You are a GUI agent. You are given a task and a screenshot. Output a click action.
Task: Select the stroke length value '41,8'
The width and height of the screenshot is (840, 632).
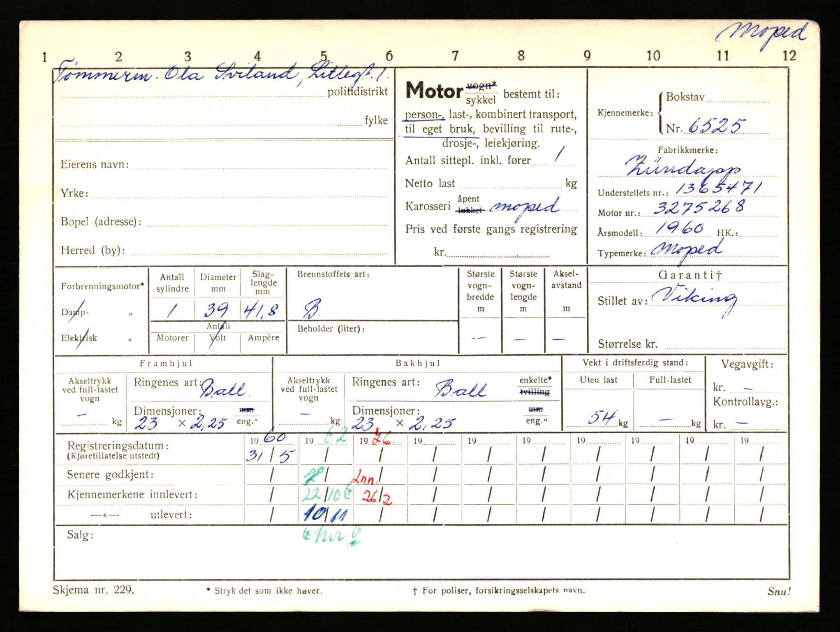(261, 311)
